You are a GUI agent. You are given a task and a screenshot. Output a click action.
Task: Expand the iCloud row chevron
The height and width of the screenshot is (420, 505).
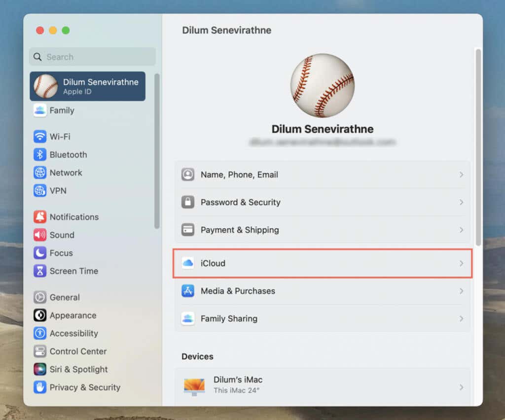coord(462,263)
